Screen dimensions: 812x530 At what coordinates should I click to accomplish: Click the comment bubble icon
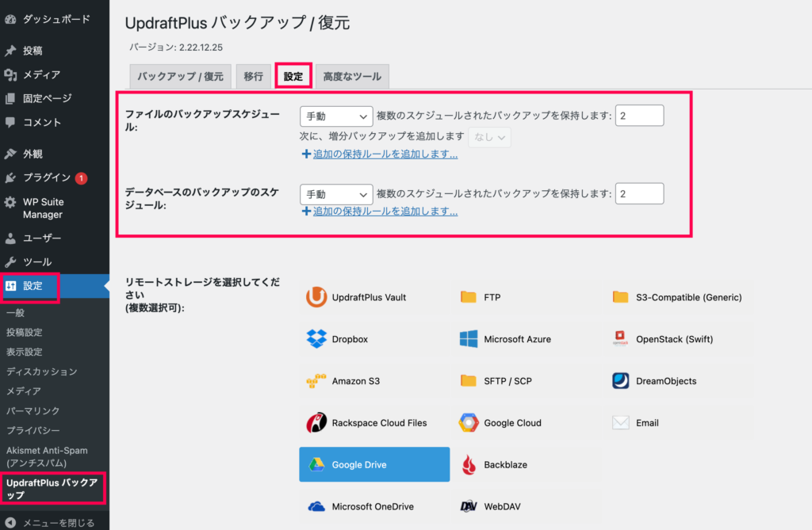10,123
